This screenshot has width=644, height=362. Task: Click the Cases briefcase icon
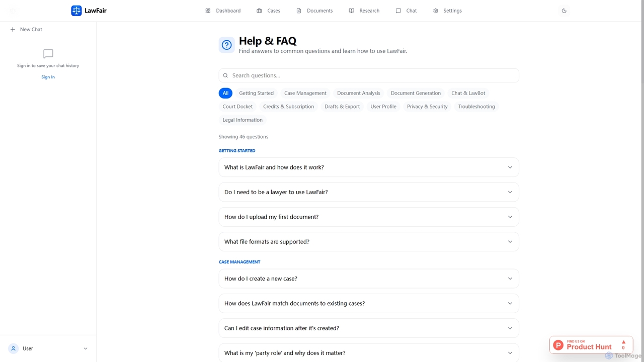[x=259, y=11]
